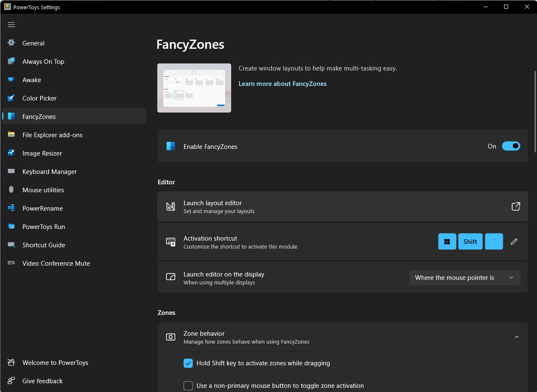
Task: Click the Mouse utilities icon
Action: pyautogui.click(x=11, y=190)
